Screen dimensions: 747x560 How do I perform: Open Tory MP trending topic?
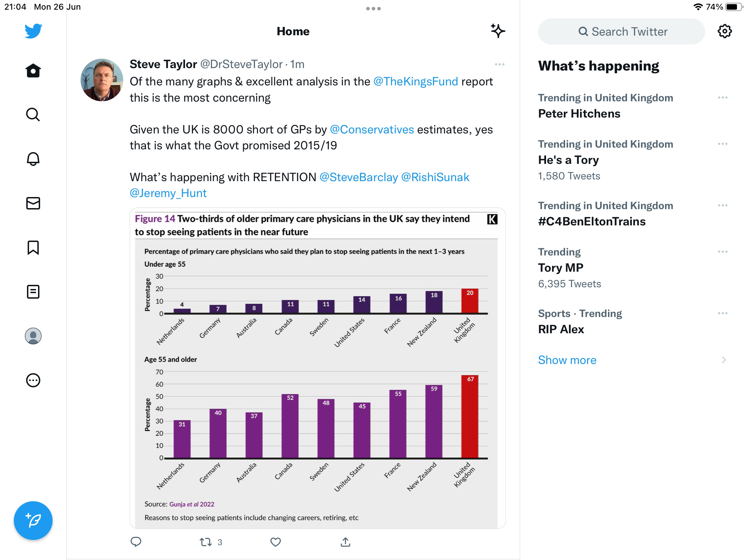point(561,268)
